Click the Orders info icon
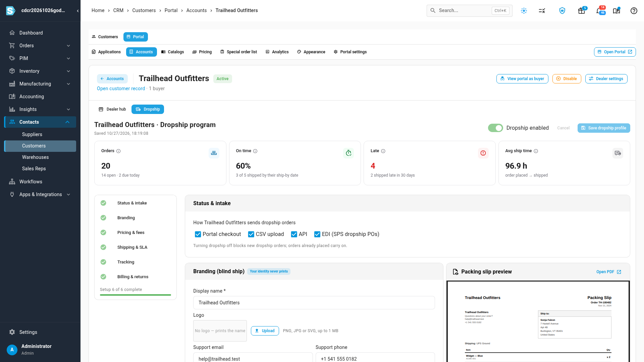 point(118,151)
